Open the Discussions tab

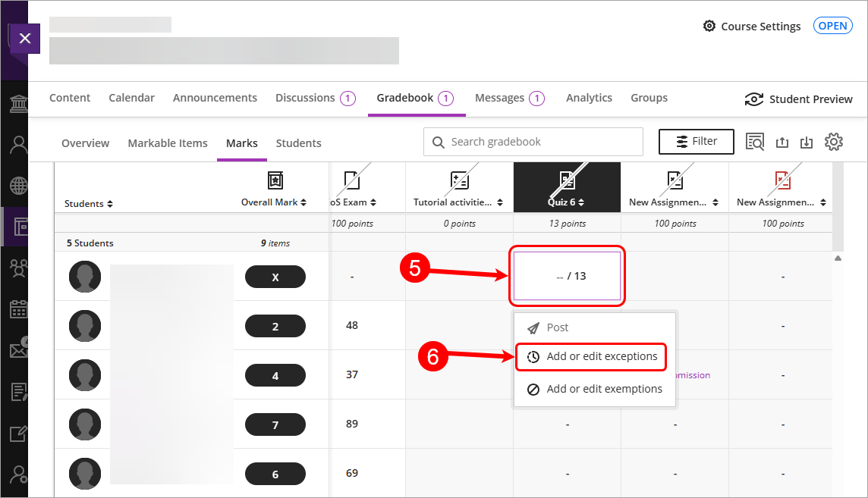[305, 98]
